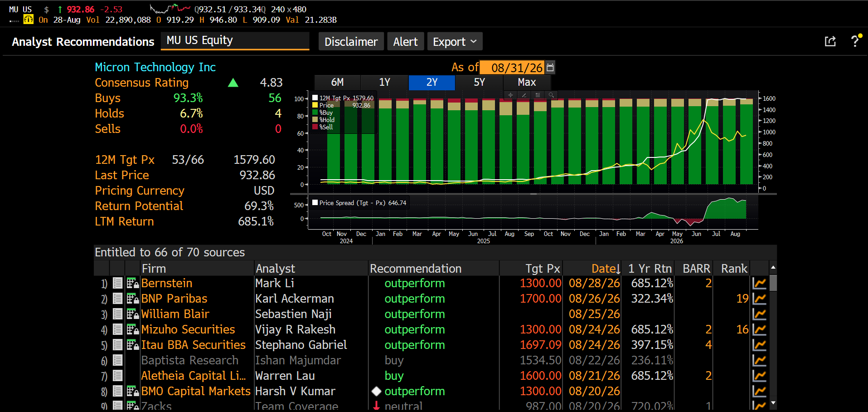Open Mizuho Securities firm link
This screenshot has width=868, height=412.
click(x=188, y=329)
